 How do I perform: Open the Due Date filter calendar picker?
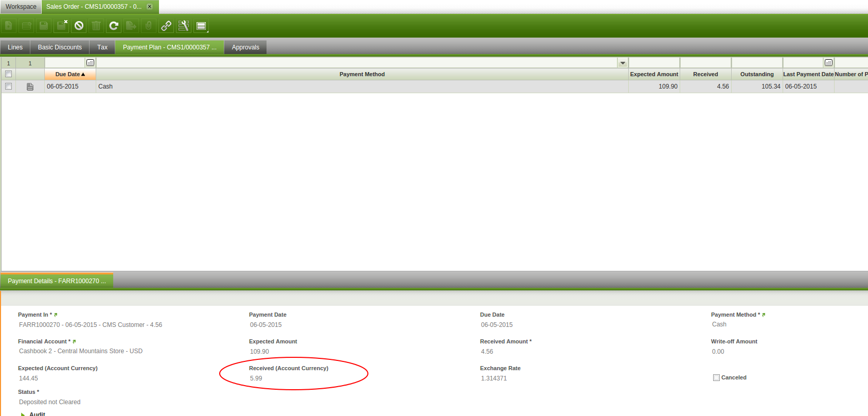coord(91,63)
